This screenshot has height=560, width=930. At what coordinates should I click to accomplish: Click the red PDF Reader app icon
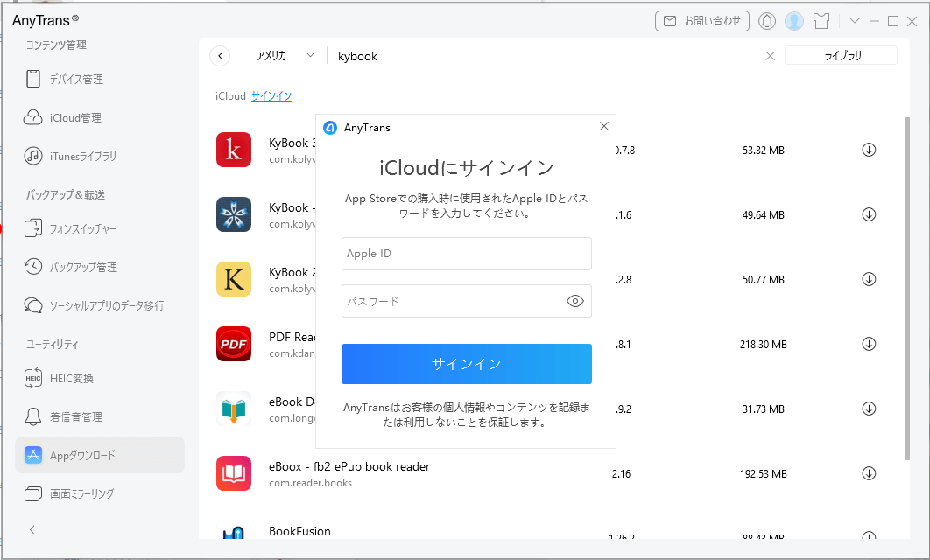[234, 344]
